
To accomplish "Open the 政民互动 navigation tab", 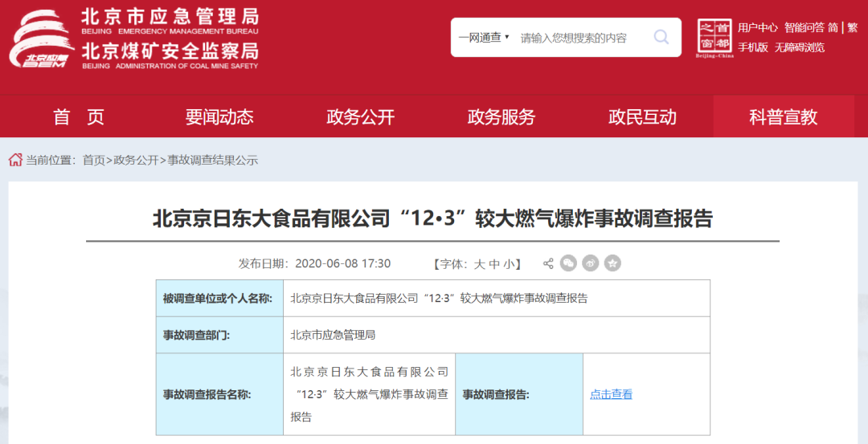I will pos(642,116).
